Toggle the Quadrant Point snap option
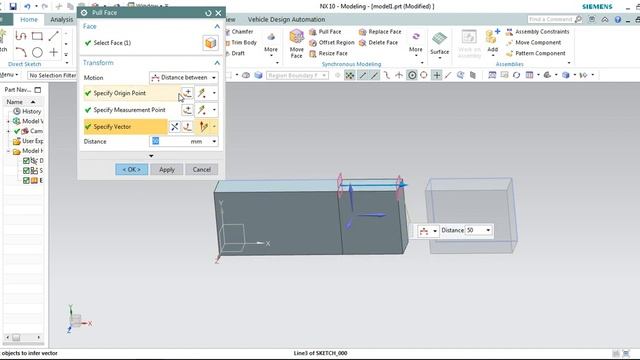 coord(424,75)
